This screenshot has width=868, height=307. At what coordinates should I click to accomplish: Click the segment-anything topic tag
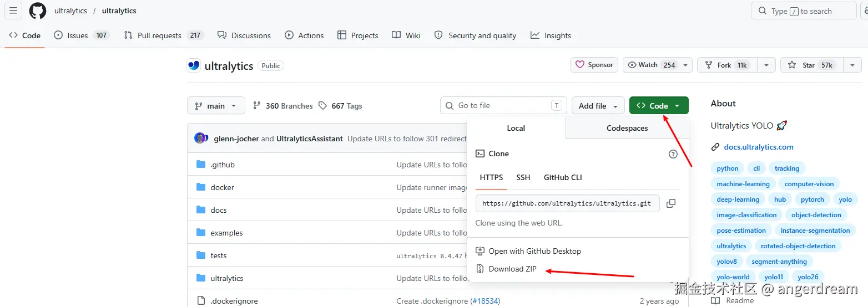click(779, 262)
